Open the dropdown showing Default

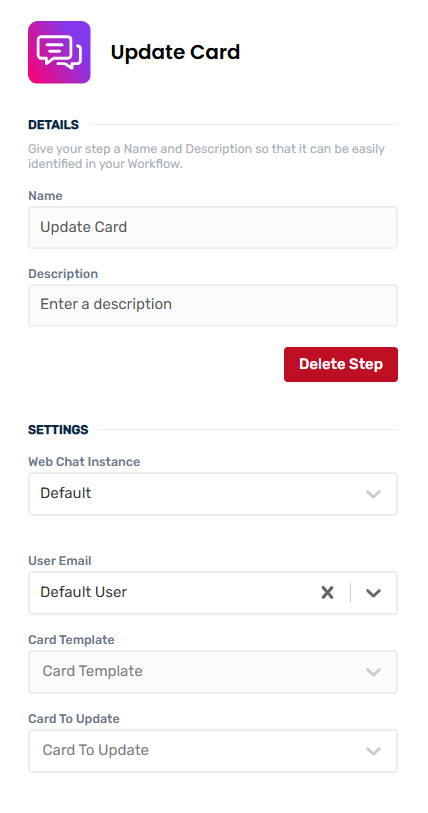point(213,494)
